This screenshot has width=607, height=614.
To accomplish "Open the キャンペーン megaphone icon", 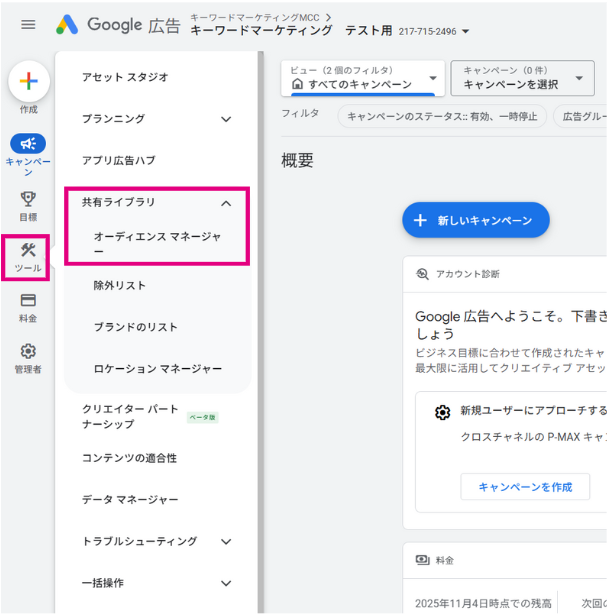I will tap(28, 144).
